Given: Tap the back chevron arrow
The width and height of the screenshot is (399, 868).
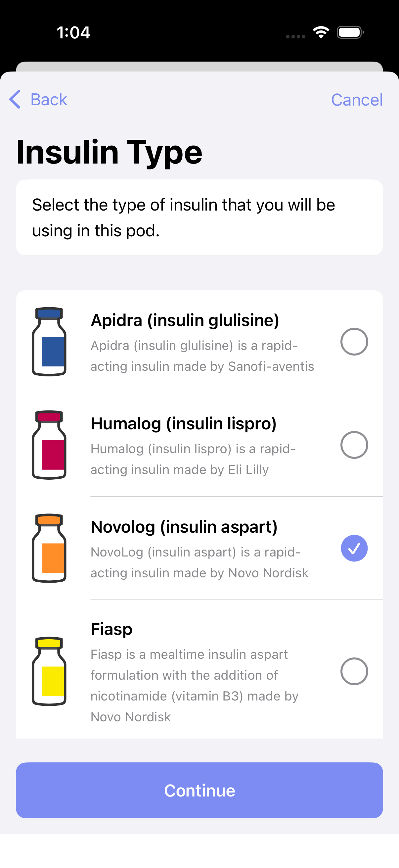Looking at the screenshot, I should point(15,99).
